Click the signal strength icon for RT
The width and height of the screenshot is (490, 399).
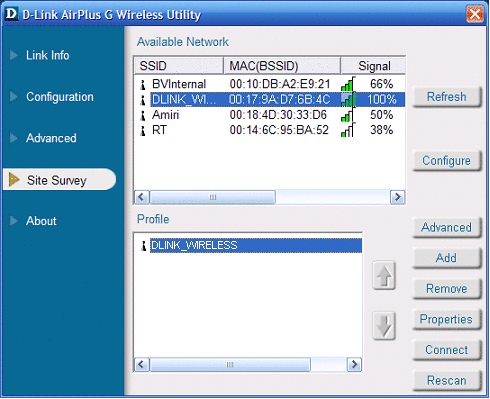tap(348, 130)
